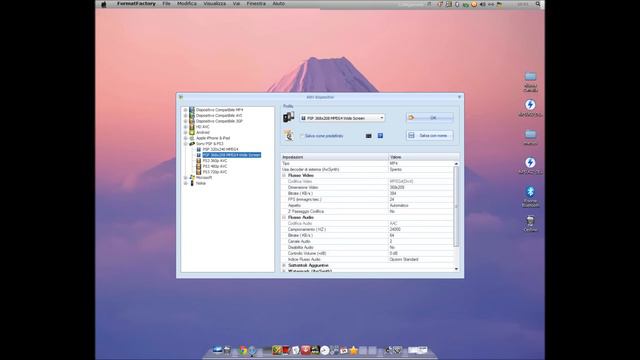Open Google Chrome from the dock
The width and height of the screenshot is (640, 360).
coord(243,350)
